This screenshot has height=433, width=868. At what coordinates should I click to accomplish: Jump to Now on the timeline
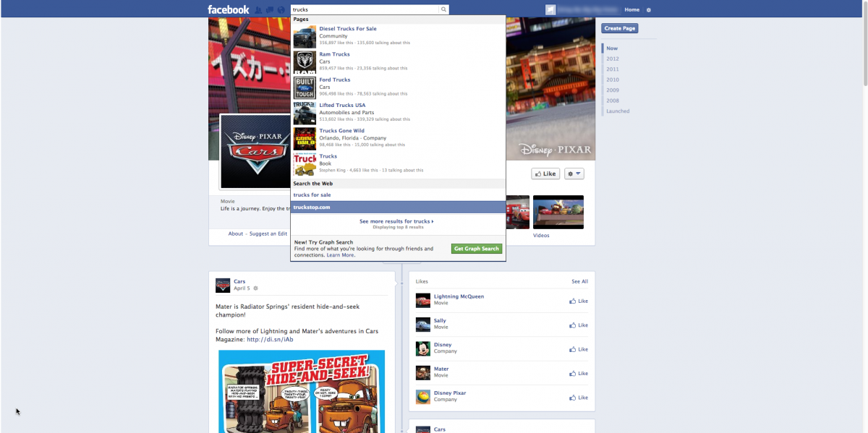612,48
